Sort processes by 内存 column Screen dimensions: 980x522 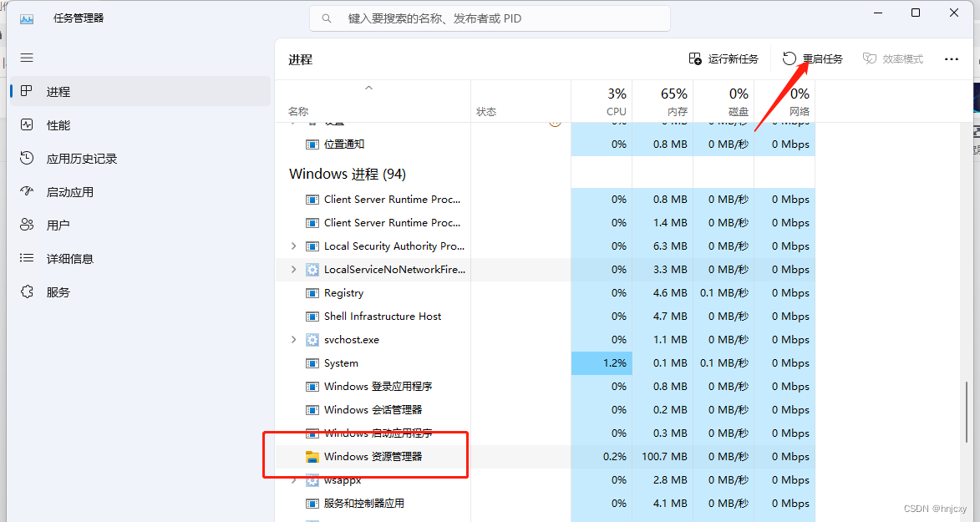tap(663, 101)
